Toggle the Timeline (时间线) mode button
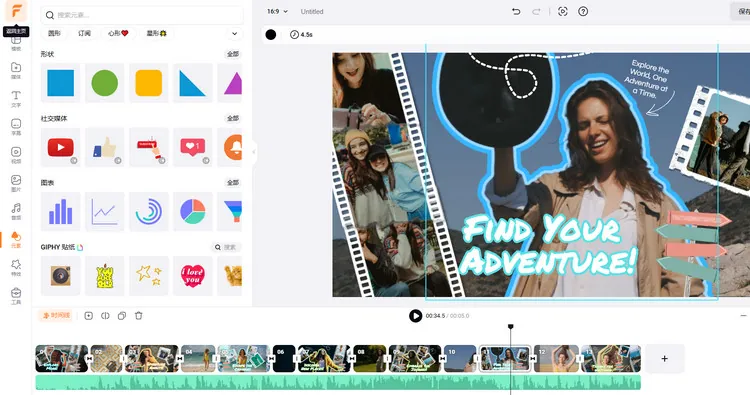This screenshot has width=750, height=395. 55,316
